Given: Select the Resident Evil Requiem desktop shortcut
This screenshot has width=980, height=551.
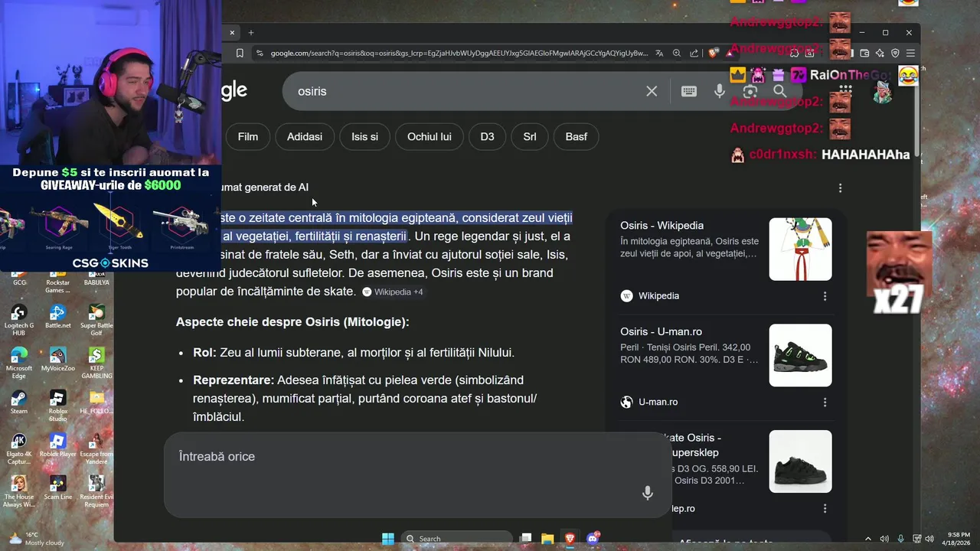Looking at the screenshot, I should 96,491.
